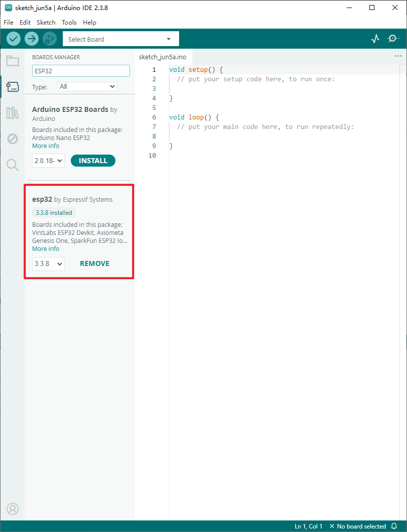Click the account profile icon
This screenshot has width=407, height=532.
[13, 508]
